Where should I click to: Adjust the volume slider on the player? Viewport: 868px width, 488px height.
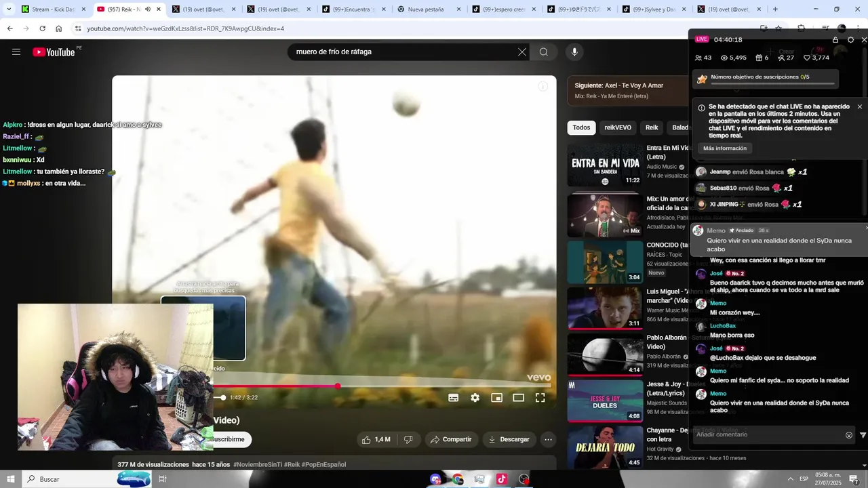[x=219, y=397]
